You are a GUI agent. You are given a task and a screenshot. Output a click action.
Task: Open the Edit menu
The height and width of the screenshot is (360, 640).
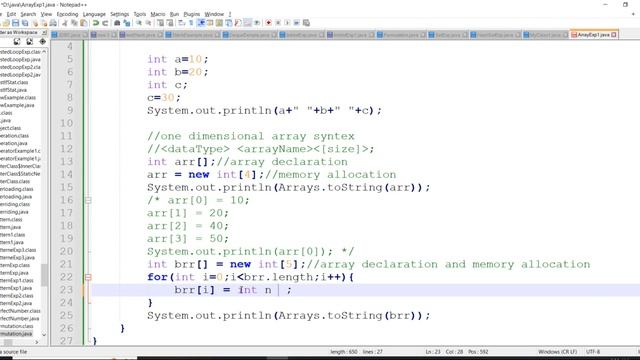click(x=11, y=14)
